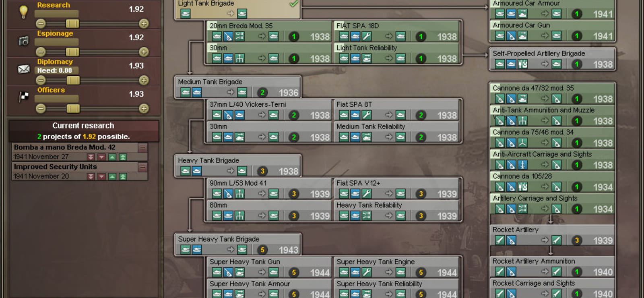Select Self-Propelled Artillery Brigade technology
The image size is (644, 298).
[552, 59]
